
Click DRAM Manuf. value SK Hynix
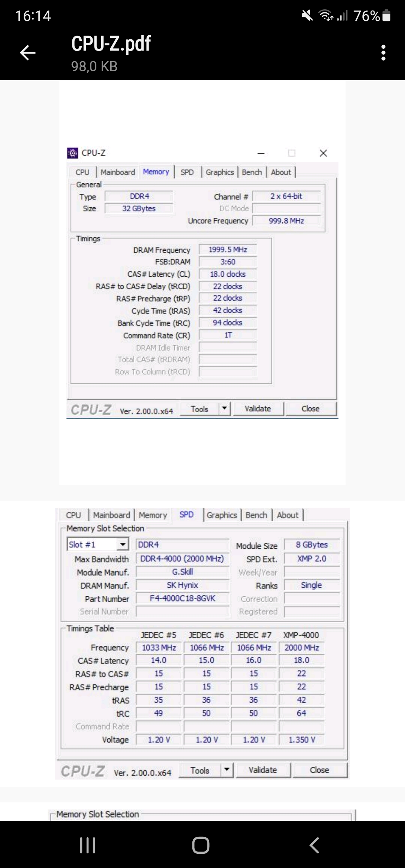(182, 585)
